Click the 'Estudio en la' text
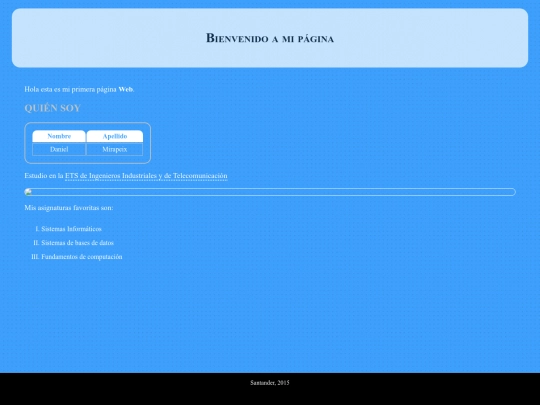 click(x=44, y=176)
